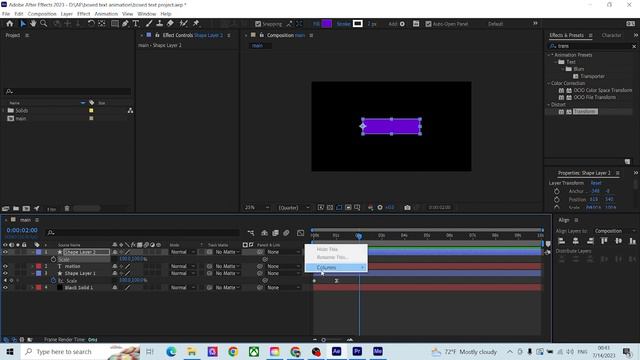
Task: Click the Align Horizontal Center icon
Action: (576, 241)
